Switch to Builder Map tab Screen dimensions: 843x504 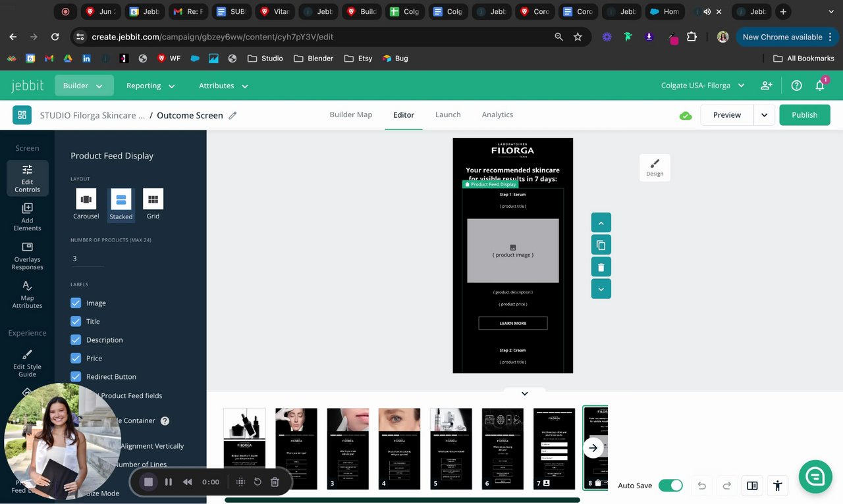click(351, 114)
